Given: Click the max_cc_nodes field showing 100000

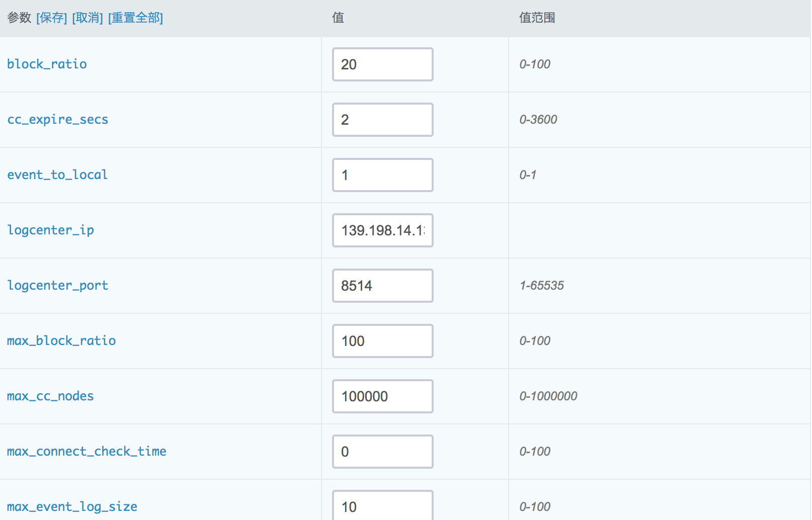Looking at the screenshot, I should pyautogui.click(x=382, y=396).
